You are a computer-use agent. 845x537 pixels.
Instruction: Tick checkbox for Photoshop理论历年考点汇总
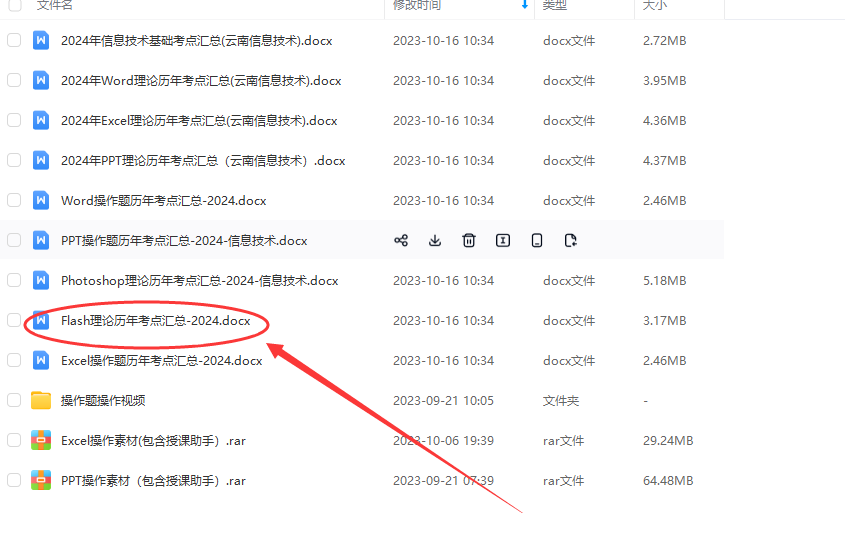tap(14, 280)
